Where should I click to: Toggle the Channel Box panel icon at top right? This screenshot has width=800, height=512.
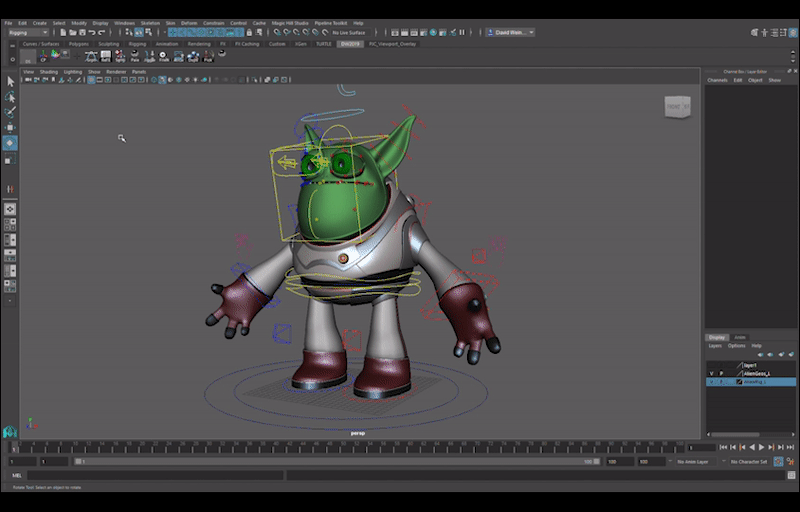(793, 33)
